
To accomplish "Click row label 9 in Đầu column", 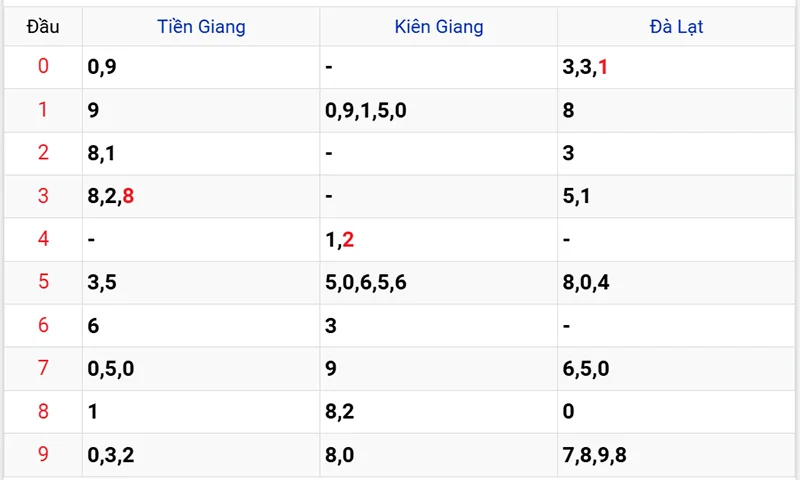I will click(43, 454).
